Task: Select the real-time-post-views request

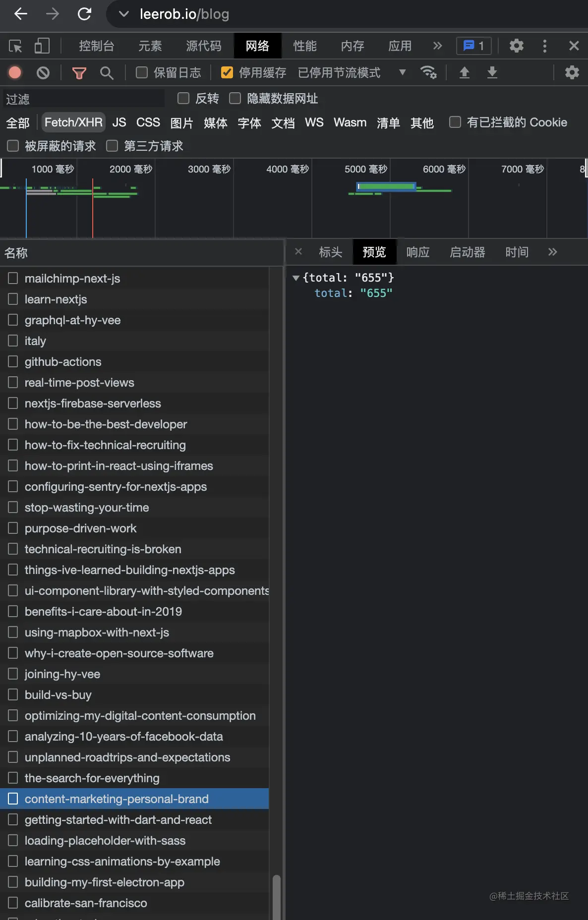Action: click(x=134, y=382)
